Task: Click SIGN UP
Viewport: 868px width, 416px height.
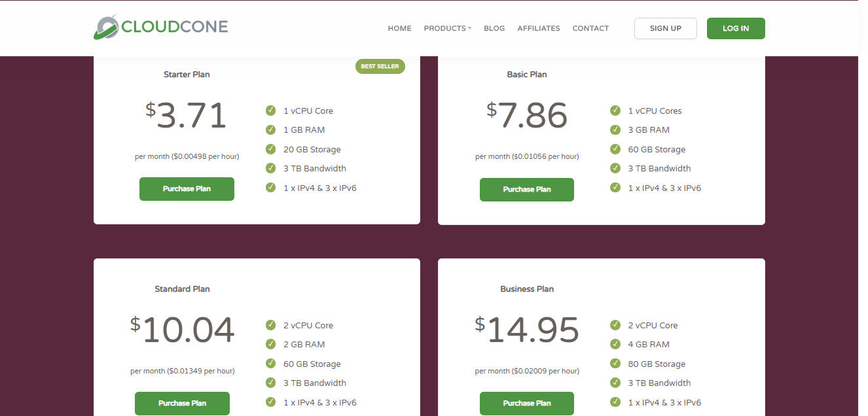Action: [x=665, y=28]
